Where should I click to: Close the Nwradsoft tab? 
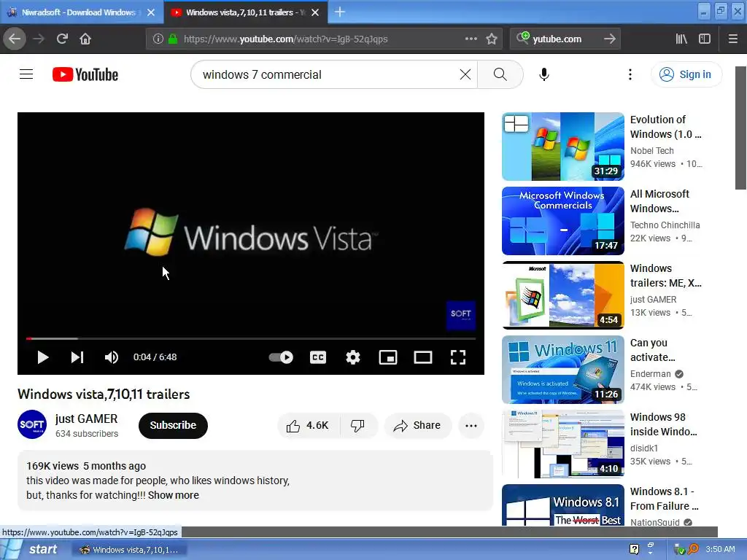pos(151,12)
